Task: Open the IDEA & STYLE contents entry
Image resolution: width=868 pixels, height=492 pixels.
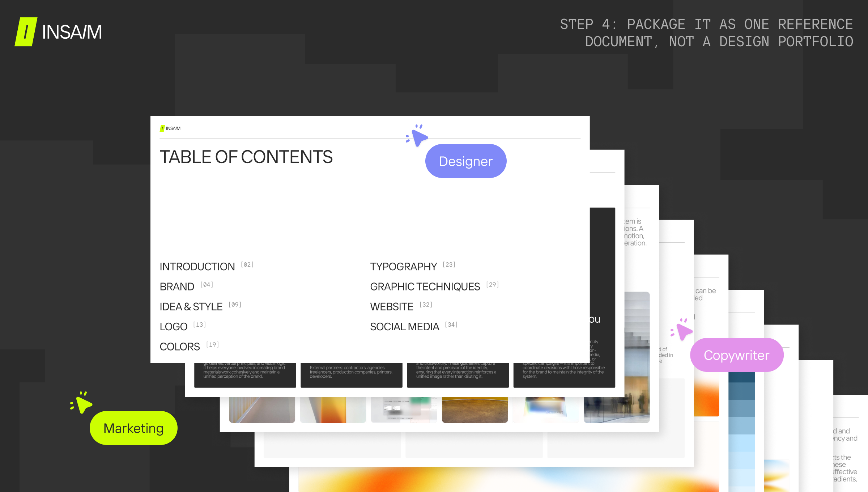Action: point(201,306)
